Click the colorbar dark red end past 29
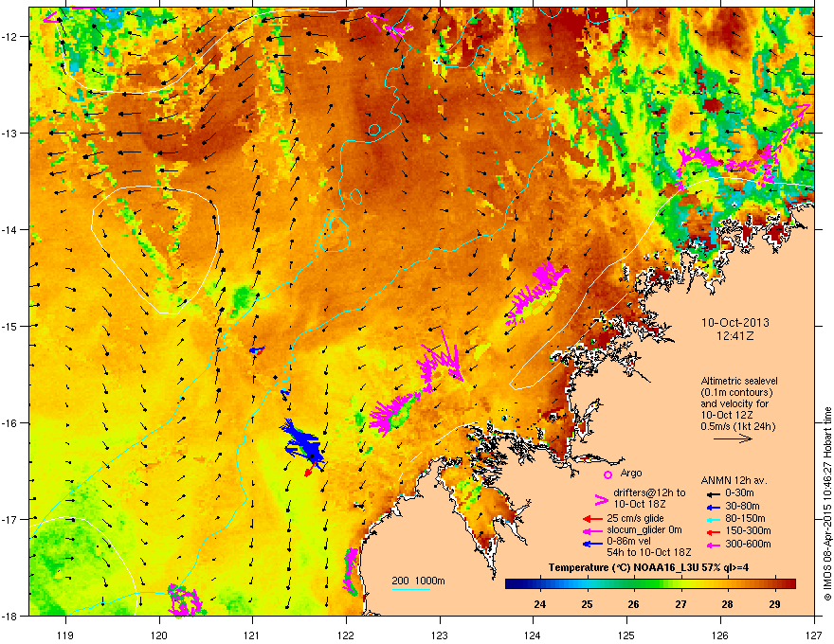 pyautogui.click(x=789, y=584)
